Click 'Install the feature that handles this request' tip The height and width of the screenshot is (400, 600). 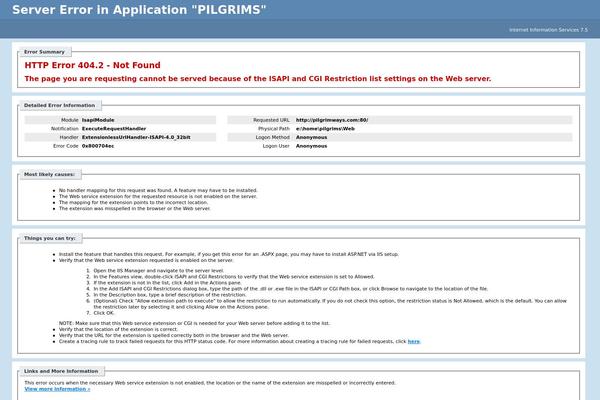click(229, 254)
